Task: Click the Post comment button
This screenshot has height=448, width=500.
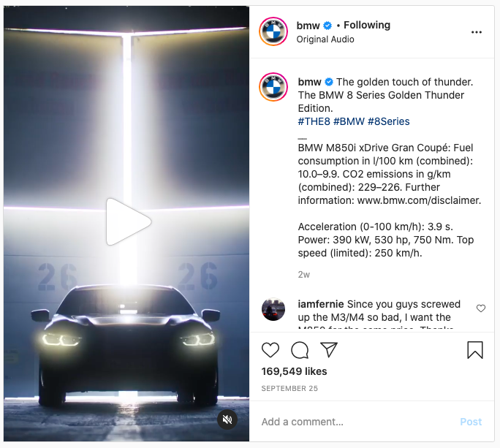Action: pos(471,422)
